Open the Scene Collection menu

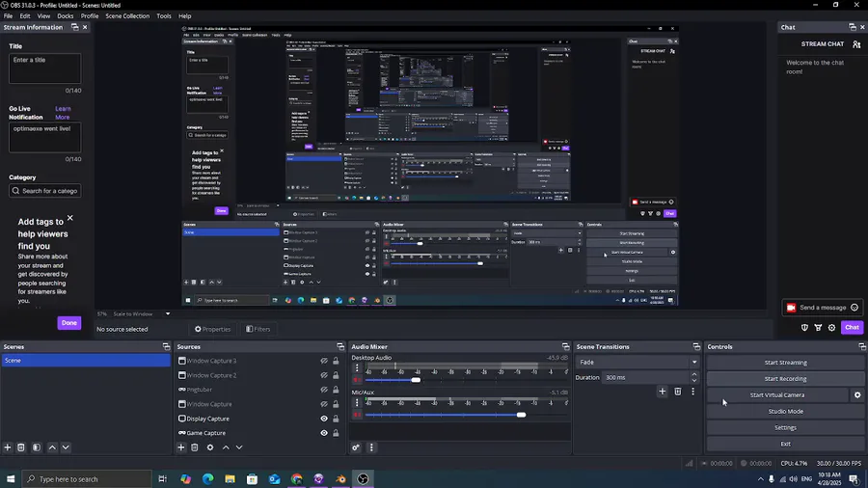click(x=127, y=16)
